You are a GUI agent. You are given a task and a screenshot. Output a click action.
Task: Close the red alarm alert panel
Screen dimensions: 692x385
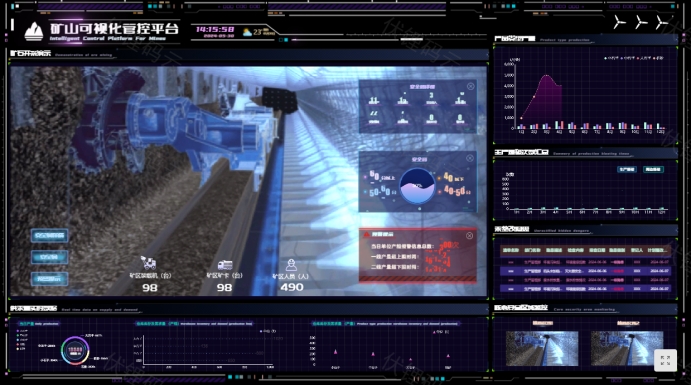[469, 236]
